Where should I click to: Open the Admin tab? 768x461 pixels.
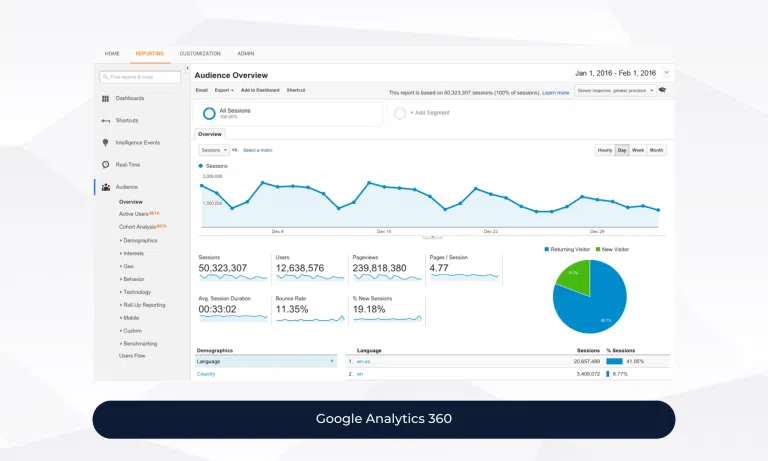246,53
